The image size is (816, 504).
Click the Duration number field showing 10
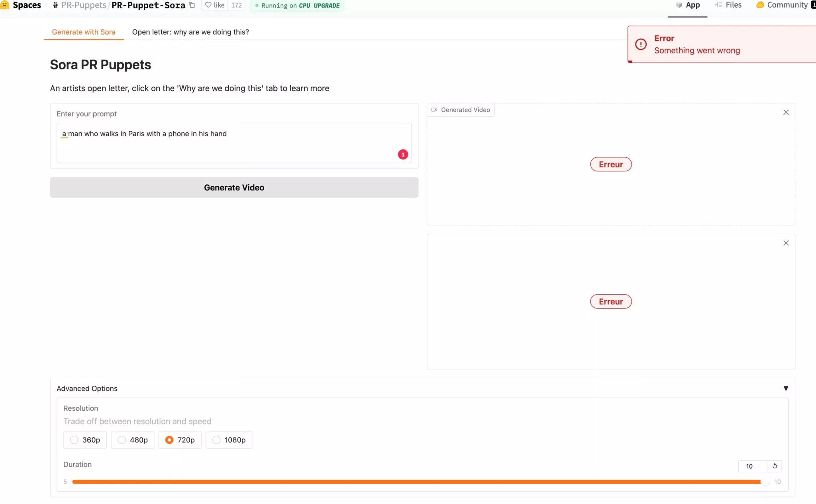tap(753, 466)
